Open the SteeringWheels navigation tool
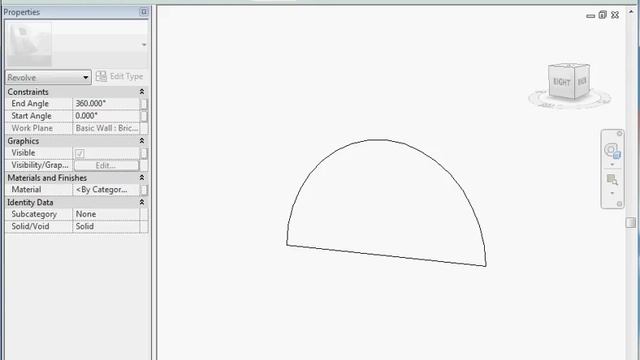Viewport: 640px width, 360px height. pyautogui.click(x=612, y=151)
